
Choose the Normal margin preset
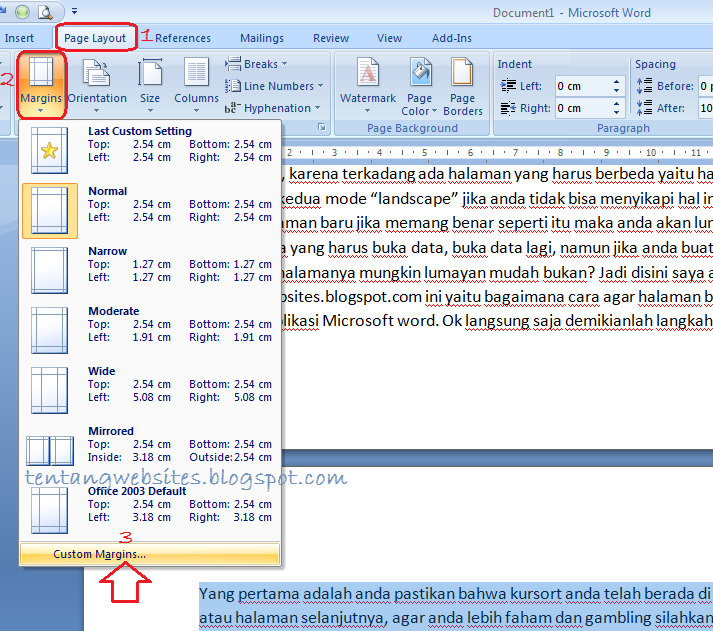coord(150,211)
